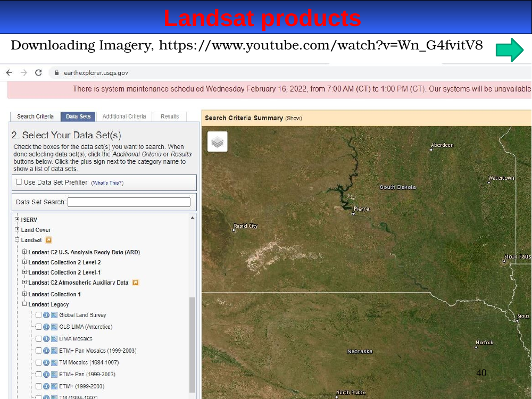This screenshot has width=532, height=399.
Task: Click orange flag icon next to Atmospheric Auxiliary Data
Action: pos(135,282)
